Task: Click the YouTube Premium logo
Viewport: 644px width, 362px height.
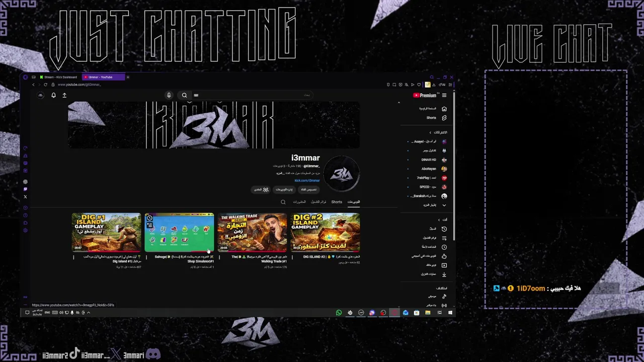Action: pyautogui.click(x=425, y=95)
